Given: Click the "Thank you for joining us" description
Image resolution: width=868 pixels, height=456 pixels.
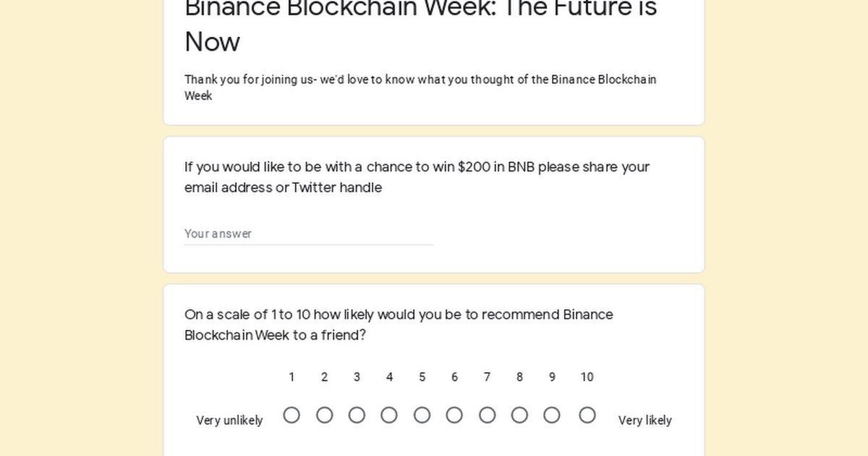Looking at the screenshot, I should point(420,88).
